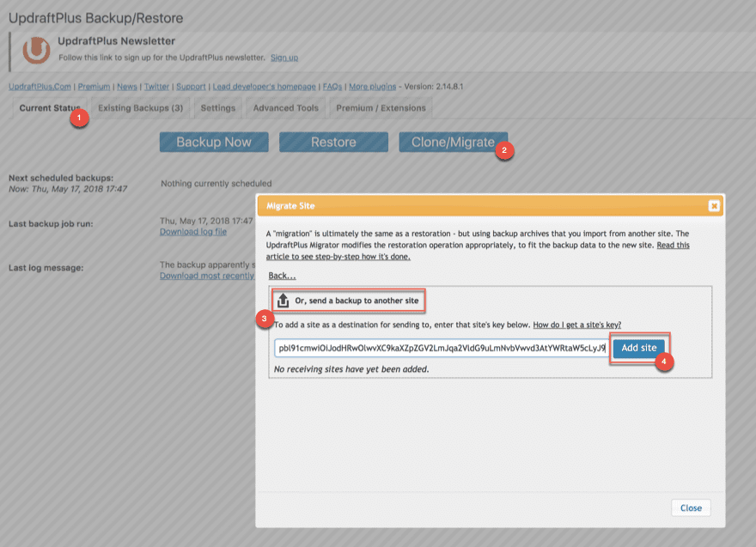Follow the newsletter Sign up link

pyautogui.click(x=283, y=56)
